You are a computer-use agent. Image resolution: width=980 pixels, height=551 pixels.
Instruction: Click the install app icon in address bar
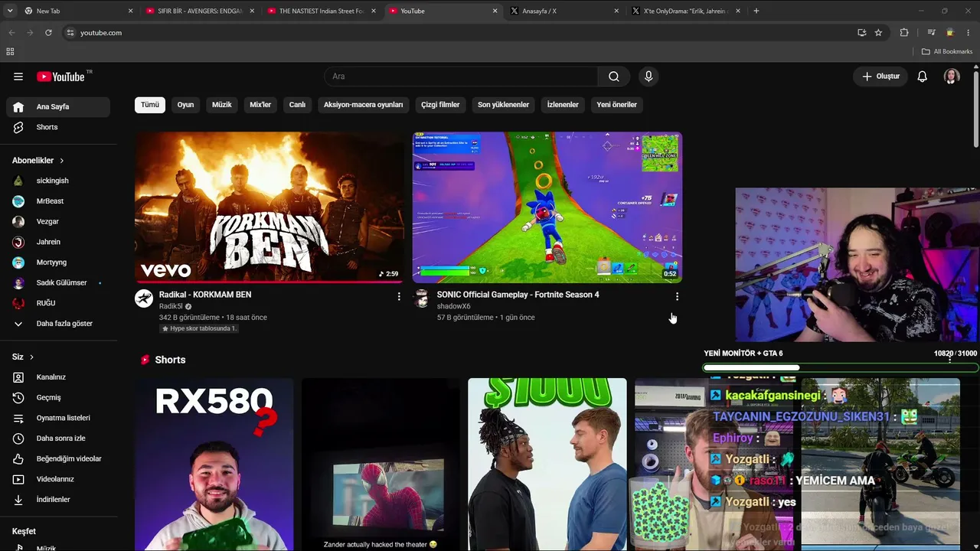861,33
